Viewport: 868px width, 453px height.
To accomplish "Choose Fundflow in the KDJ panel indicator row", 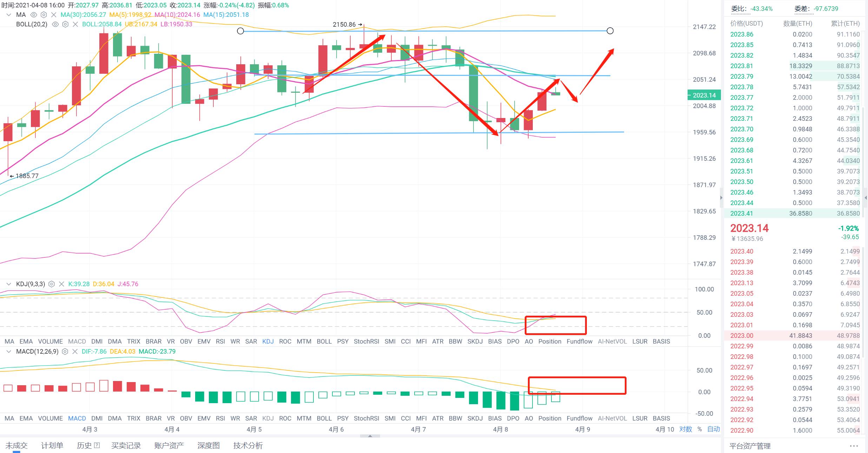I will coord(579,341).
